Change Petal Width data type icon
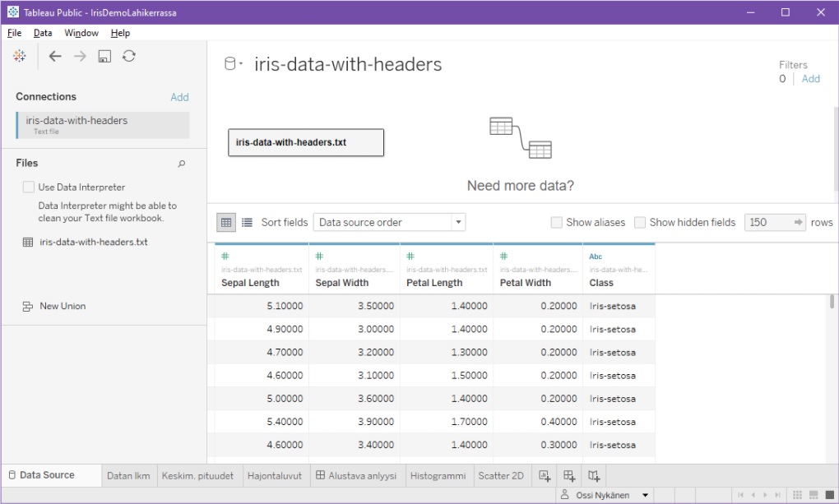This screenshot has height=504, width=839. 503,257
